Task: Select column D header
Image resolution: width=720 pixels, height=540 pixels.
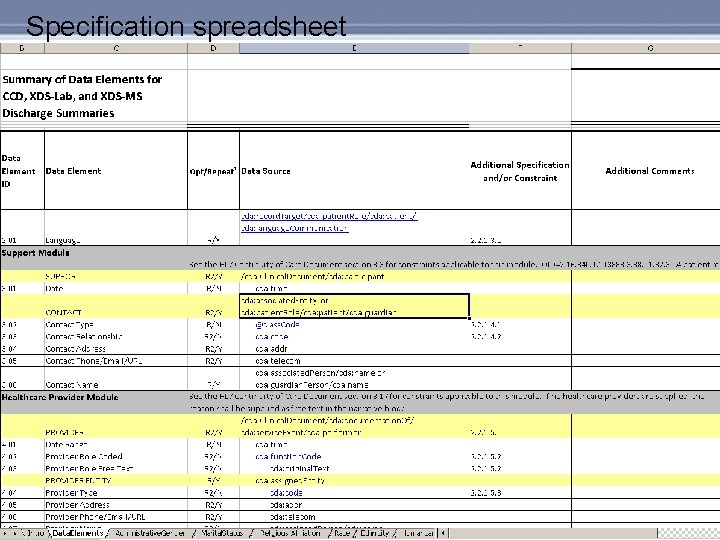Action: coord(213,48)
